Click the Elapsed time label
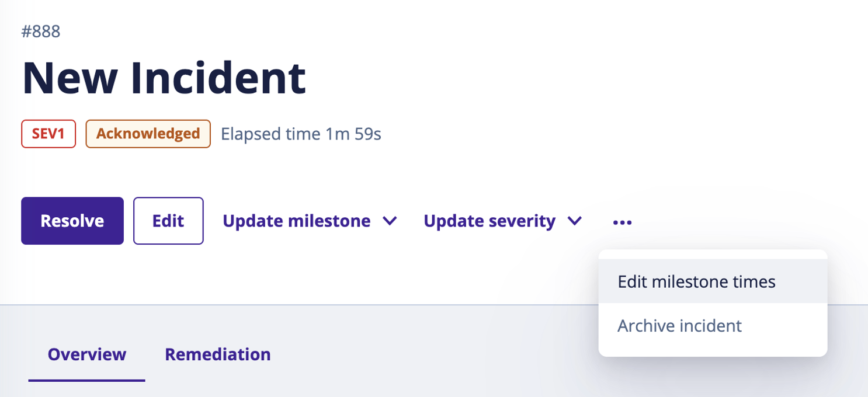The width and height of the screenshot is (868, 397). point(270,134)
